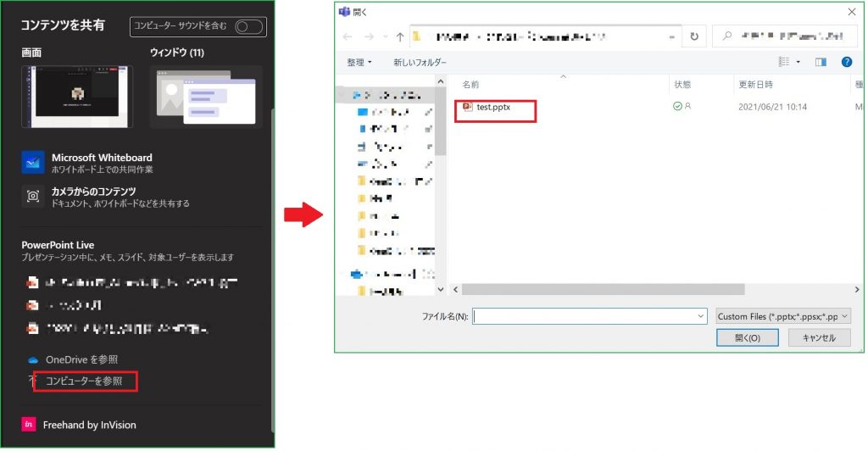Click Microsoft Whiteboard label text

tap(102, 158)
